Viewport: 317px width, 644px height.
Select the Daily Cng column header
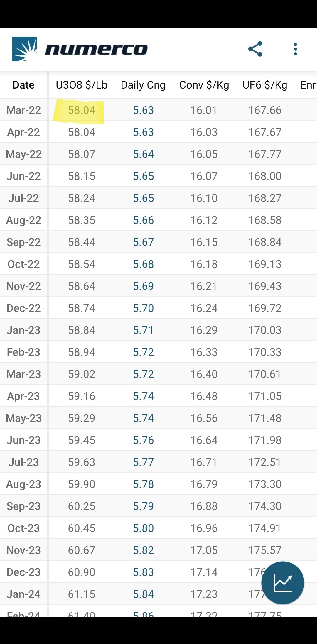pyautogui.click(x=143, y=85)
